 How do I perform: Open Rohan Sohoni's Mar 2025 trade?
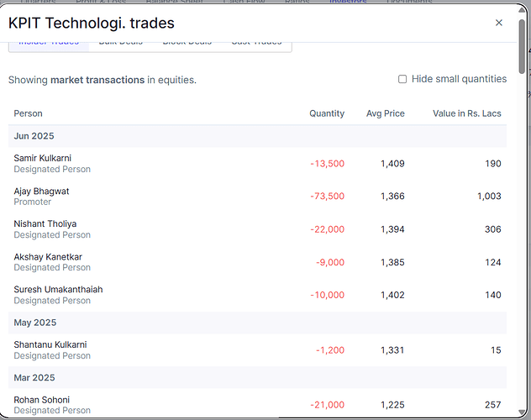41,399
